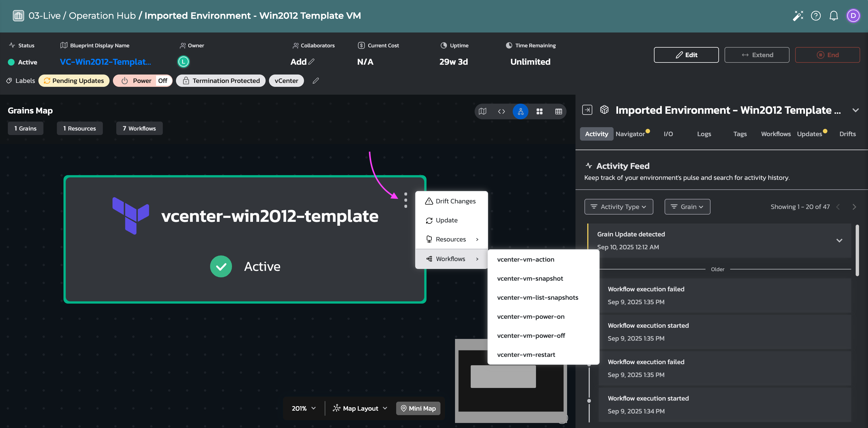Image resolution: width=868 pixels, height=428 pixels.
Task: Toggle the 7 Workflows filter chip
Action: coord(139,128)
